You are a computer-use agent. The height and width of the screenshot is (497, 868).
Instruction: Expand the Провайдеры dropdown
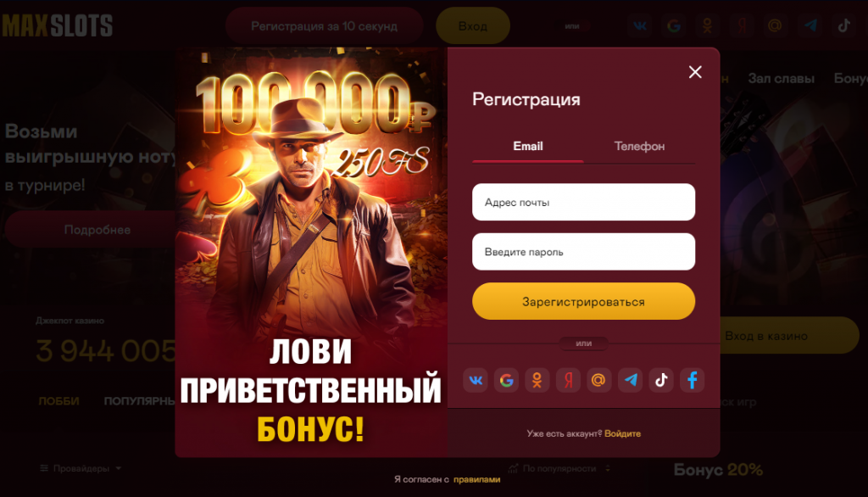click(81, 468)
